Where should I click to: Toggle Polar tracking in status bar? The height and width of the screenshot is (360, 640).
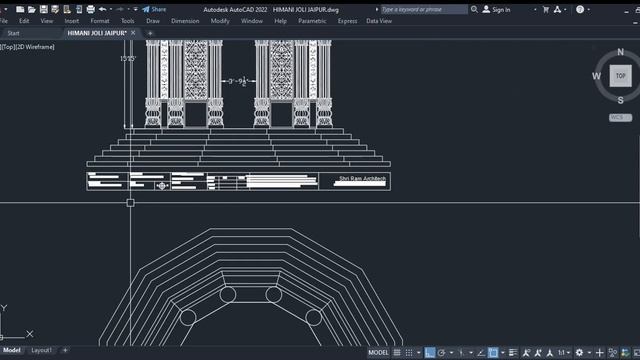click(441, 353)
